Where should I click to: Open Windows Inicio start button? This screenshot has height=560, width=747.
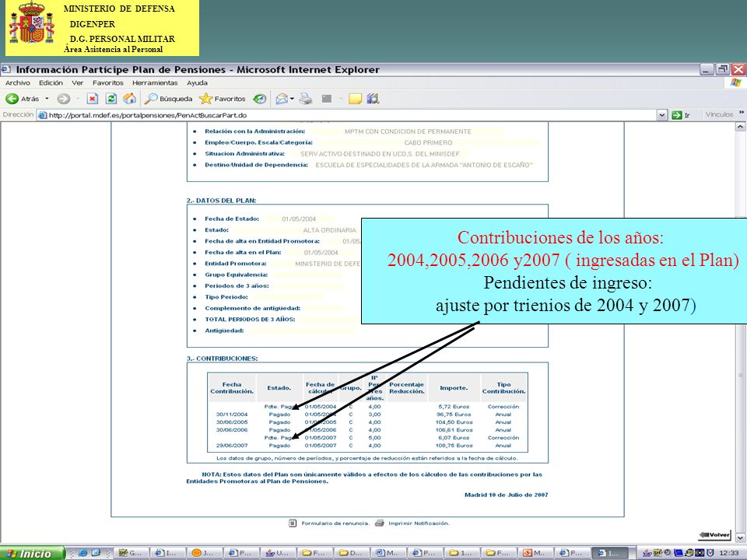pyautogui.click(x=32, y=553)
